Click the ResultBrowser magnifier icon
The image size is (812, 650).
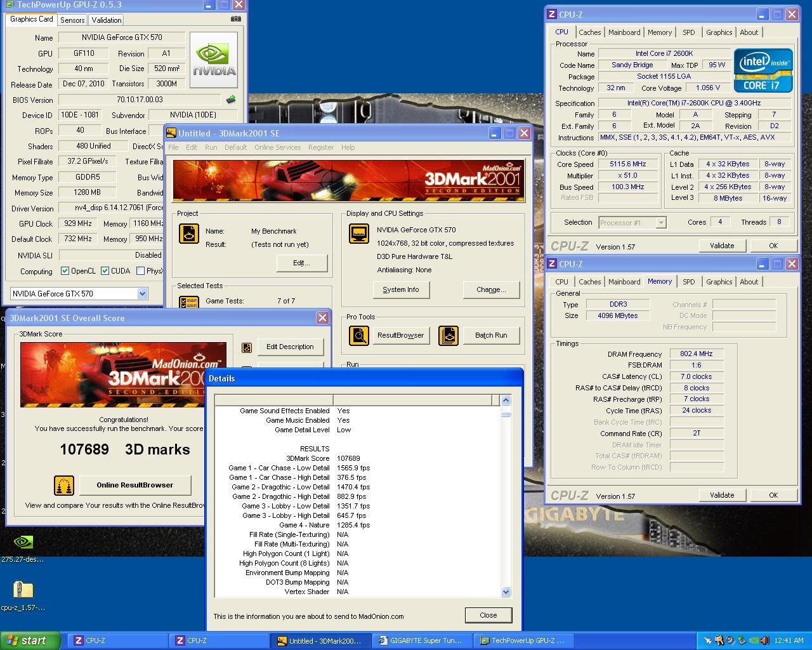[x=359, y=335]
